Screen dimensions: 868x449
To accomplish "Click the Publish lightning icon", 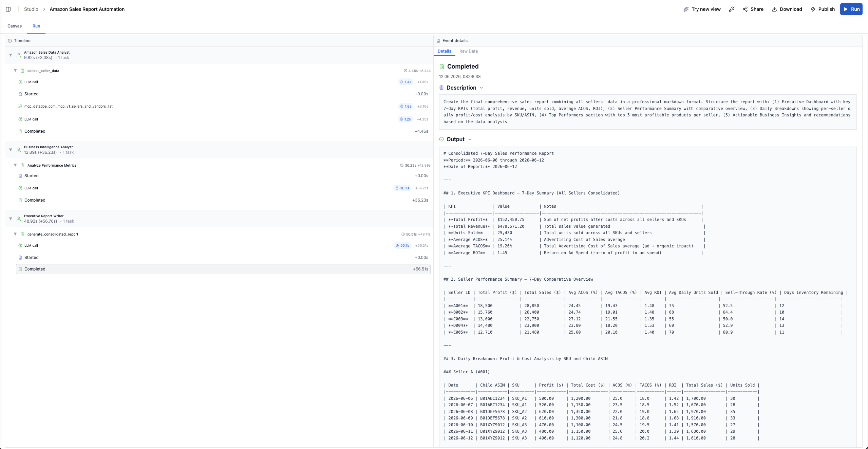I will click(x=813, y=9).
